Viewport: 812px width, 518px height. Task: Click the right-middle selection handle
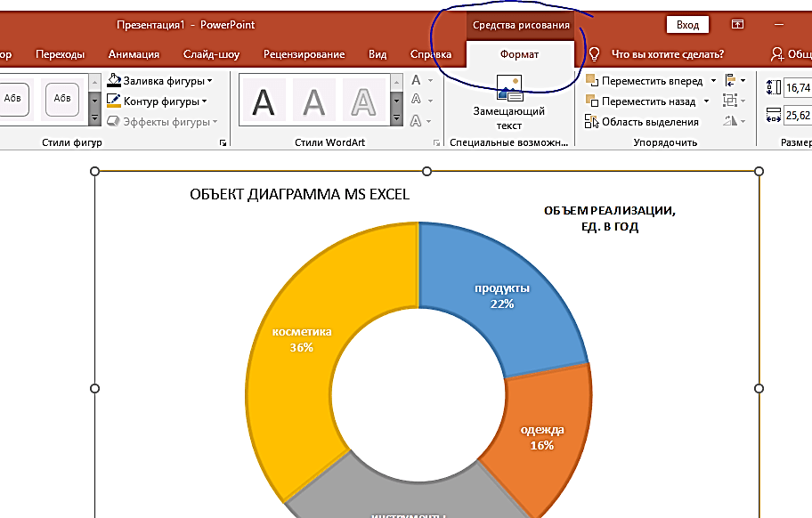click(759, 388)
